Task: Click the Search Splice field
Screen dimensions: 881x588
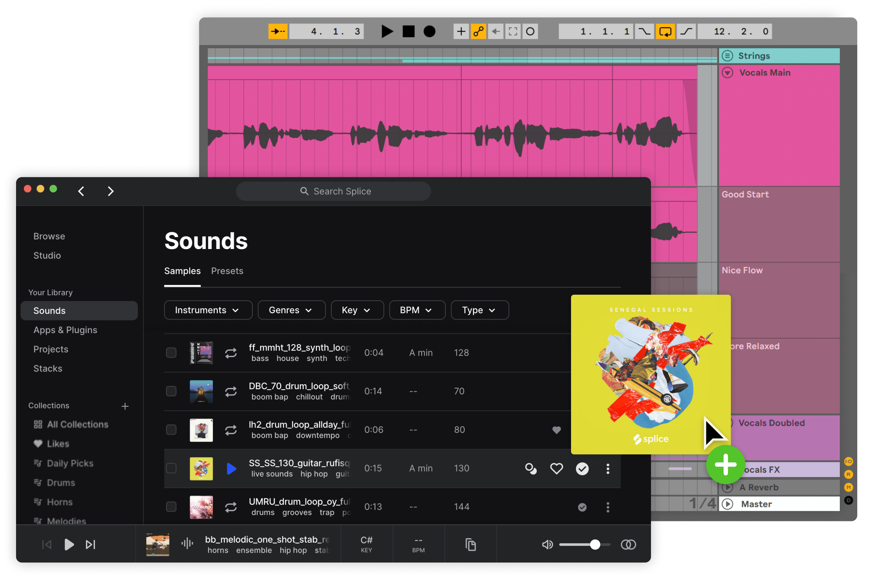Action: click(333, 191)
